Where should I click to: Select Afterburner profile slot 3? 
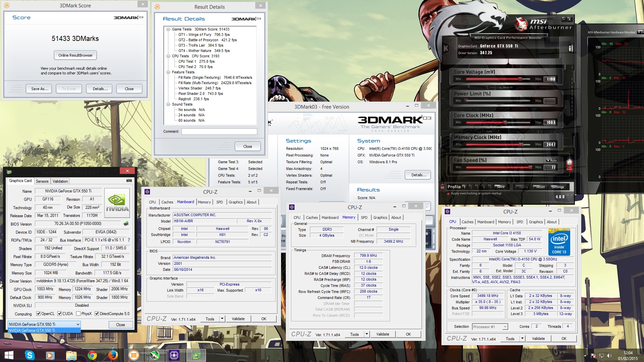(x=477, y=187)
